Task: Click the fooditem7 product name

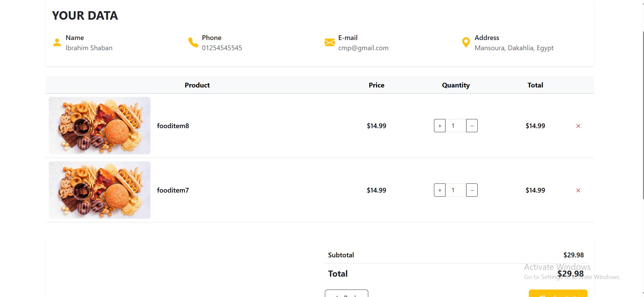Action: tap(173, 190)
